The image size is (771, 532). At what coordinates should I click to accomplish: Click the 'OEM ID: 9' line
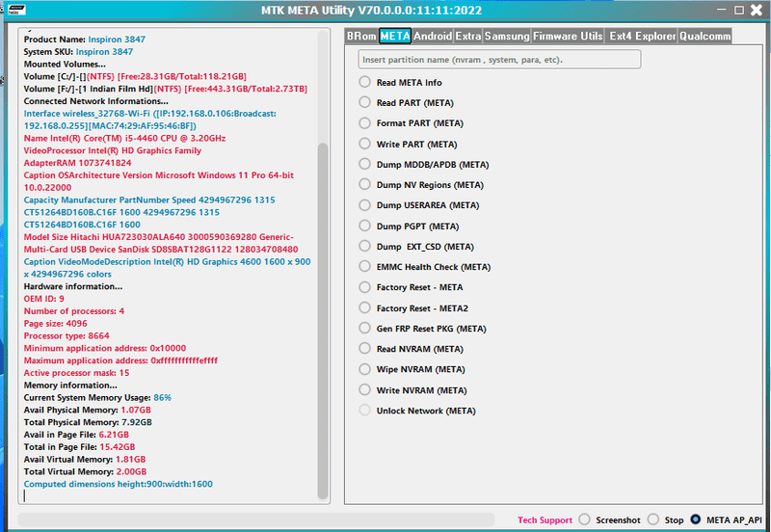point(43,299)
